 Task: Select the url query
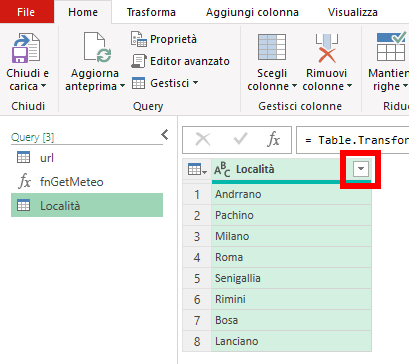click(87, 158)
